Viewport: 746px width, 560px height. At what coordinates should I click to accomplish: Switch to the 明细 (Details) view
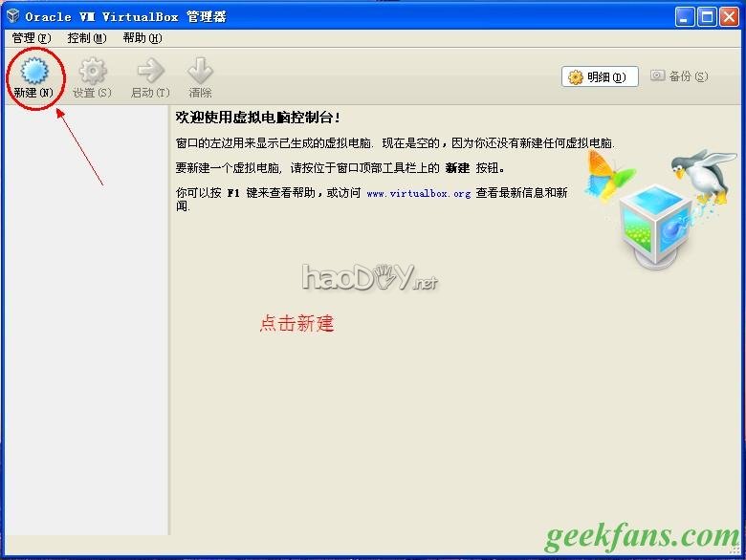click(x=600, y=77)
